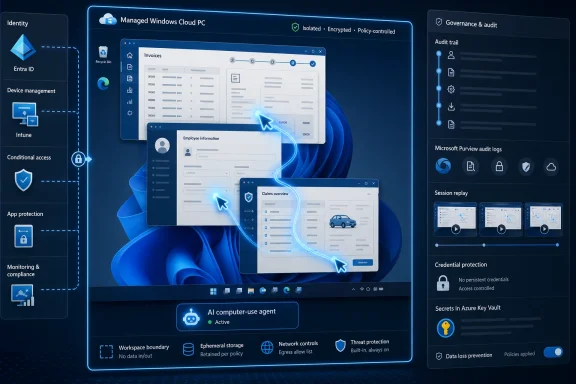Click the green shield next to Isolated
576x384 pixels.
tap(295, 28)
